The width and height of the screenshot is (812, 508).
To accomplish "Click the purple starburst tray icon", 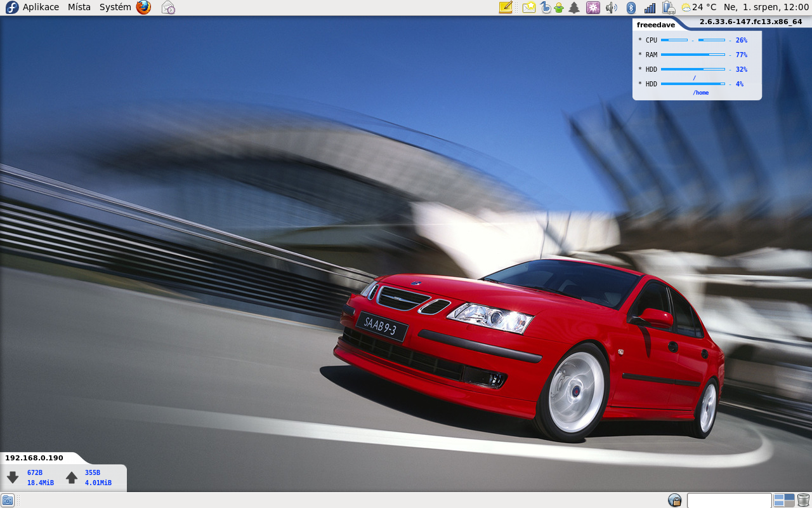I will pos(593,8).
